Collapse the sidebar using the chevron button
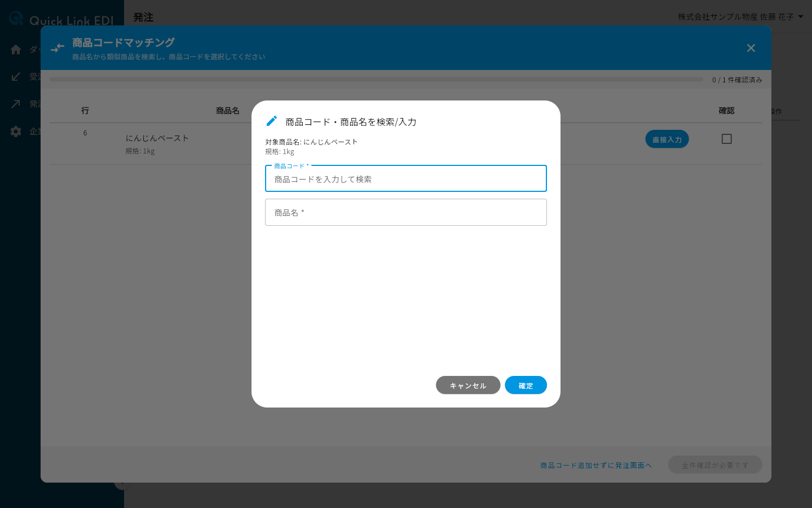This screenshot has height=508, width=812. [122, 483]
